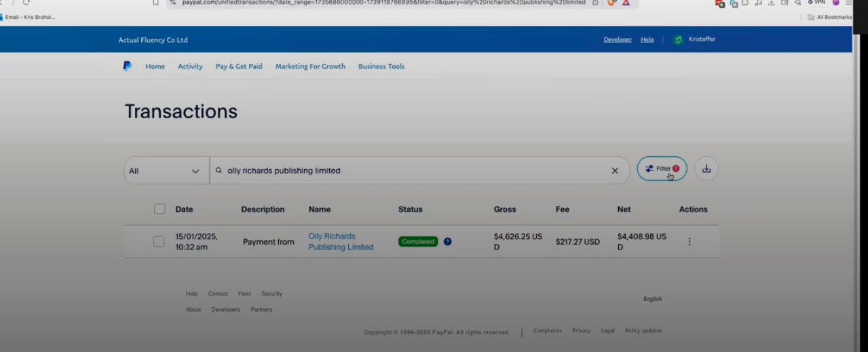The width and height of the screenshot is (868, 352).
Task: Open the All transaction type dropdown
Action: coord(166,171)
